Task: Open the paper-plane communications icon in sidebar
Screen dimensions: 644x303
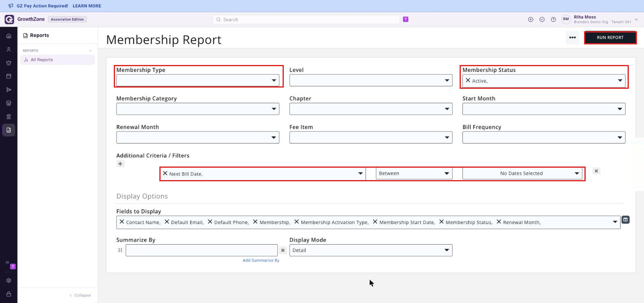Action: 9,90
